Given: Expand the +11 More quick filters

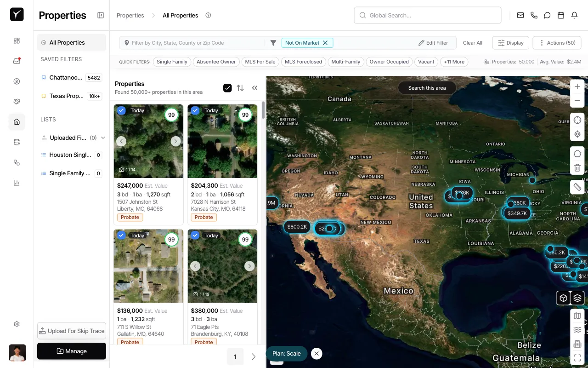Looking at the screenshot, I should point(454,62).
